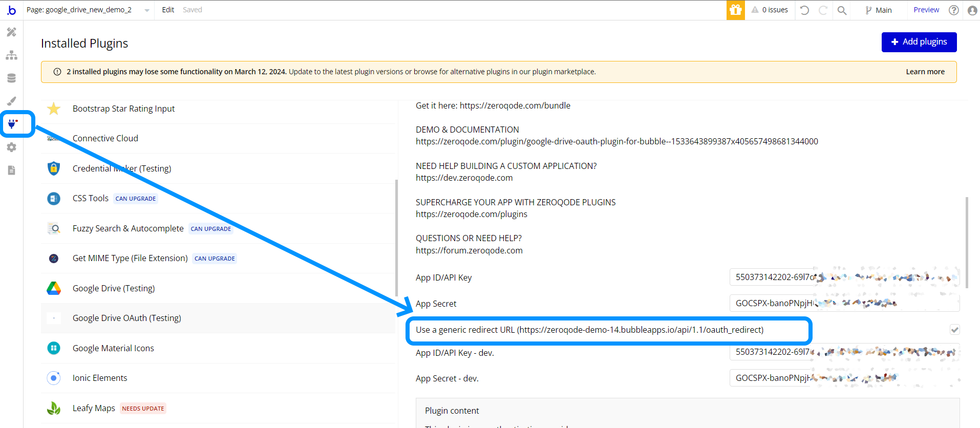The image size is (980, 428).
Task: Click the 0 issues warning indicator
Action: [770, 10]
